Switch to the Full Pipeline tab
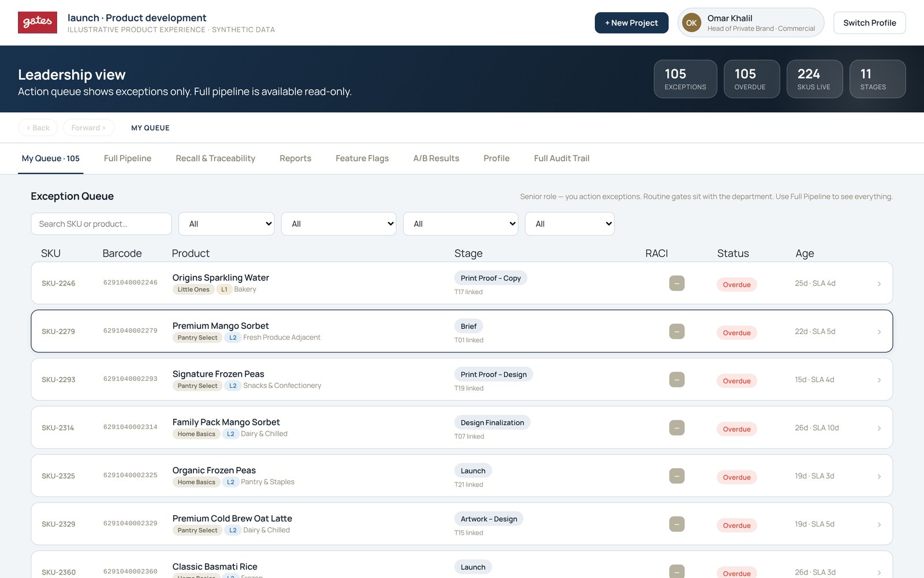924x578 pixels. [x=128, y=158]
